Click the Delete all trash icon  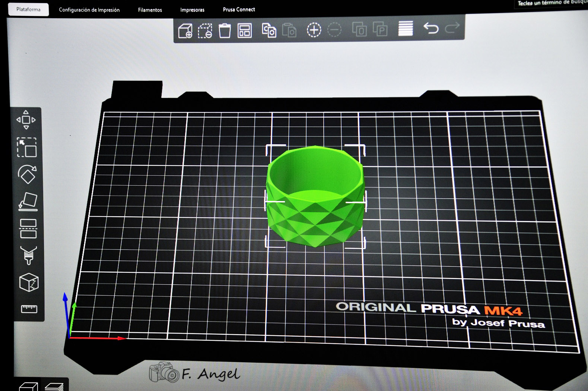coord(225,31)
